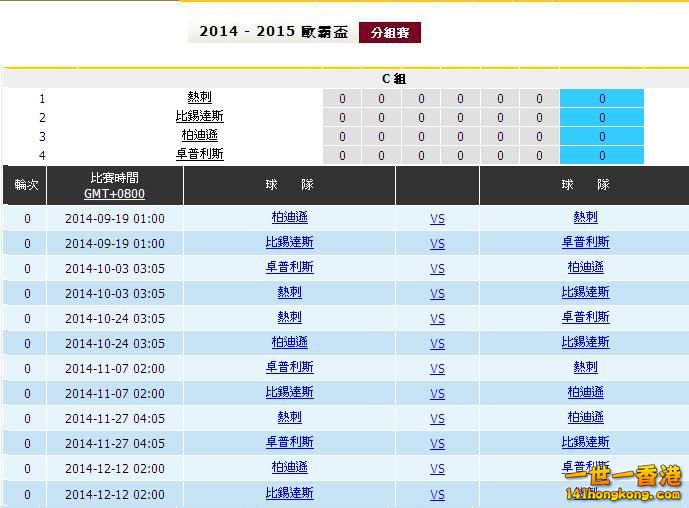Open away team 熱刺 in 11-07 match

click(585, 367)
